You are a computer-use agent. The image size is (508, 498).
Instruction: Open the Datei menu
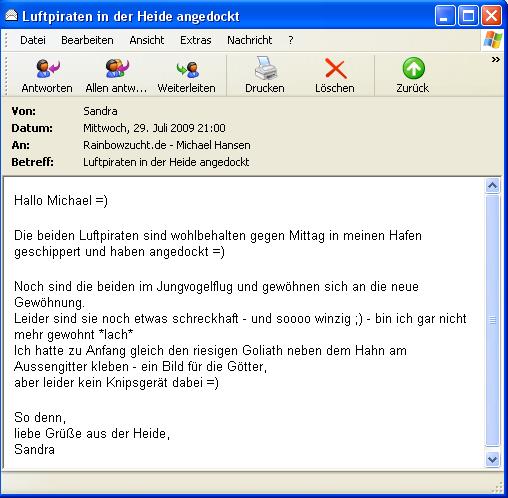(x=33, y=40)
